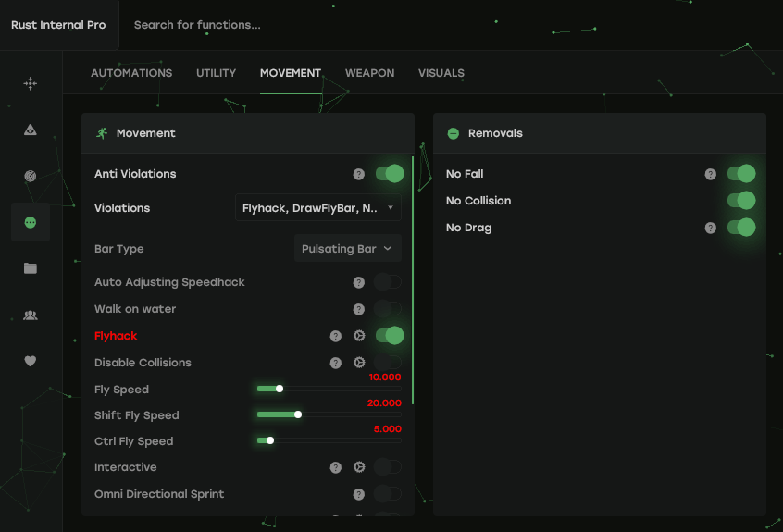Enable Disable Collisions switch
Image resolution: width=783 pixels, height=532 pixels.
(388, 363)
